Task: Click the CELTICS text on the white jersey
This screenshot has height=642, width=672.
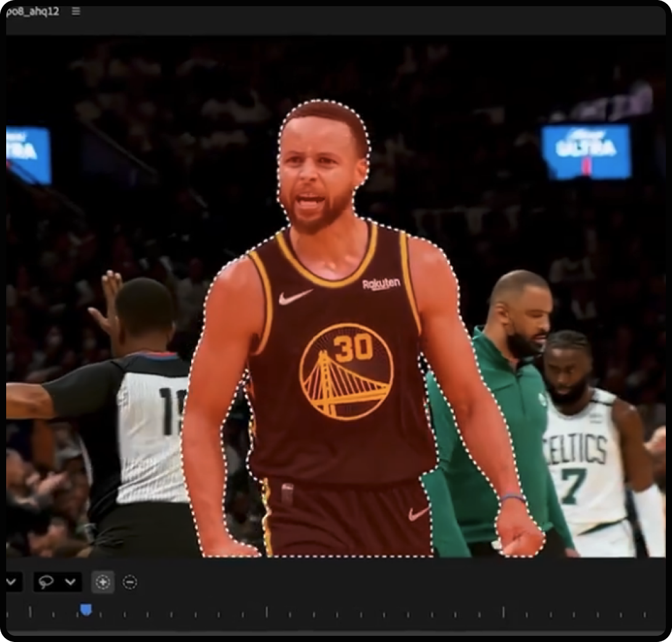Action: 575,450
